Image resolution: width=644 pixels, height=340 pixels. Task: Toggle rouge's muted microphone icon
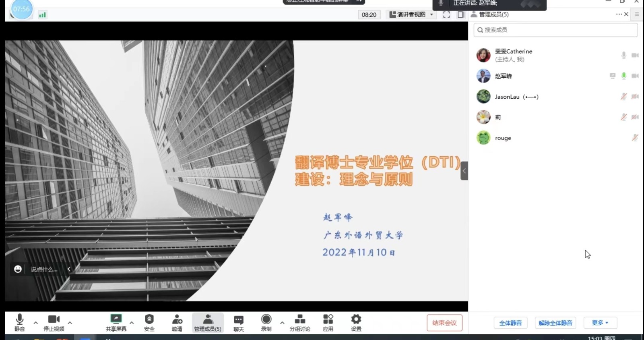[635, 138]
